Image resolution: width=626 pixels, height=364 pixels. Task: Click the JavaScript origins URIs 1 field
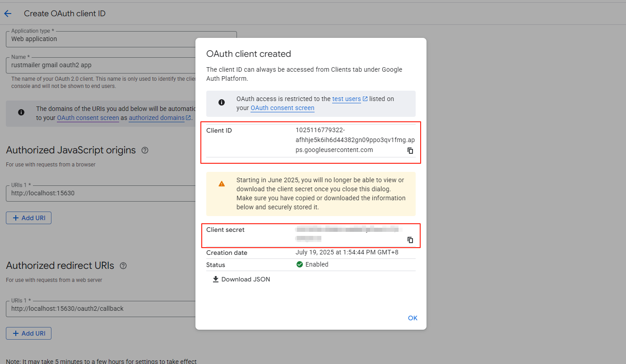tap(102, 193)
